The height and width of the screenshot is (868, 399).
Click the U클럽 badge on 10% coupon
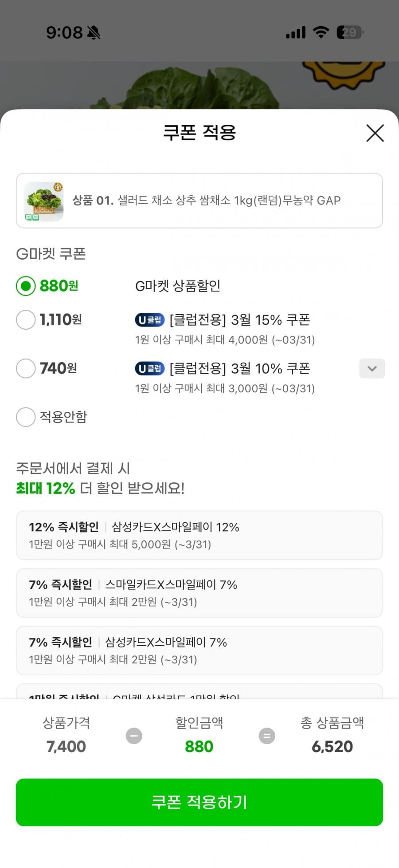(x=149, y=368)
